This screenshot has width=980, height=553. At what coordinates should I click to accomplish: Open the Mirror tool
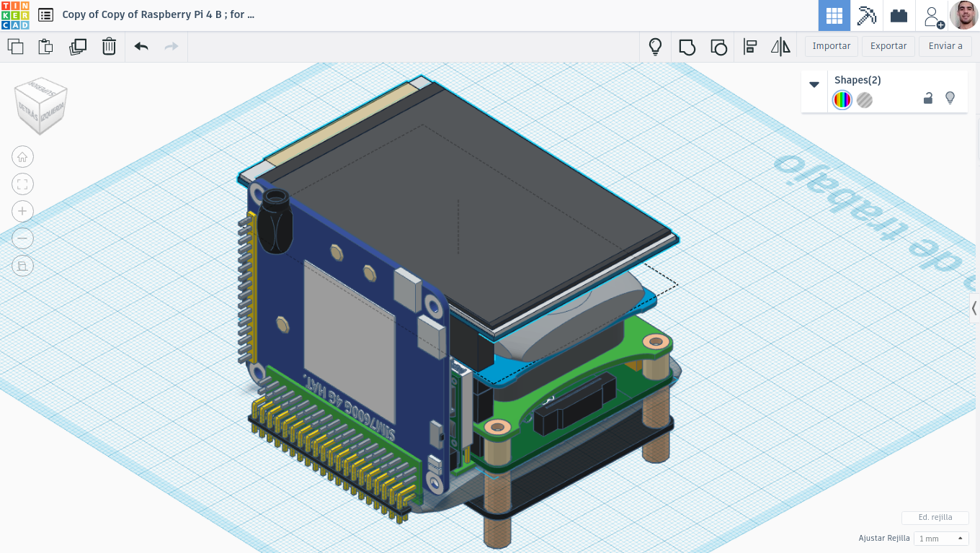click(x=780, y=47)
